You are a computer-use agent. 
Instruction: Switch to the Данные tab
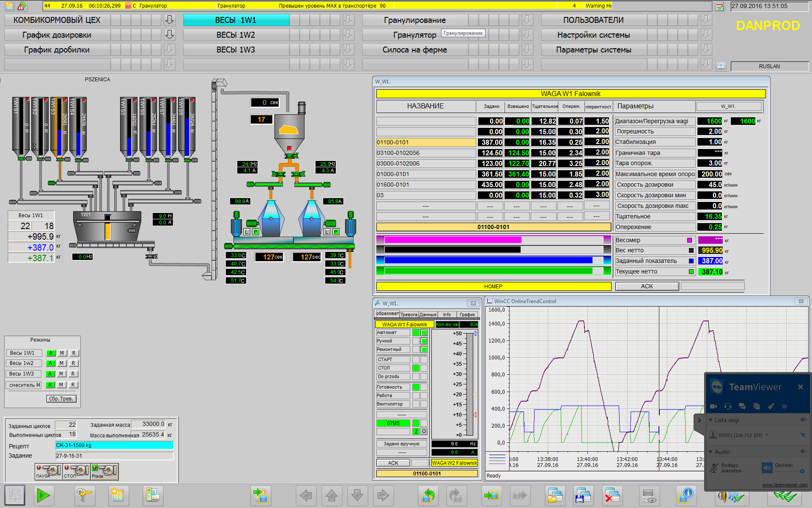tap(428, 315)
